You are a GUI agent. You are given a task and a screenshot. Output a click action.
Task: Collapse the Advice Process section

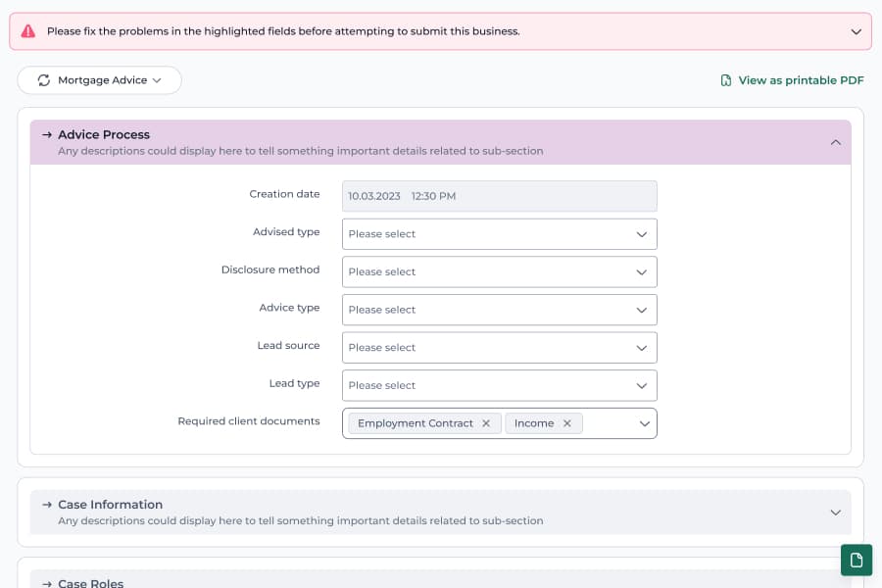(x=835, y=142)
